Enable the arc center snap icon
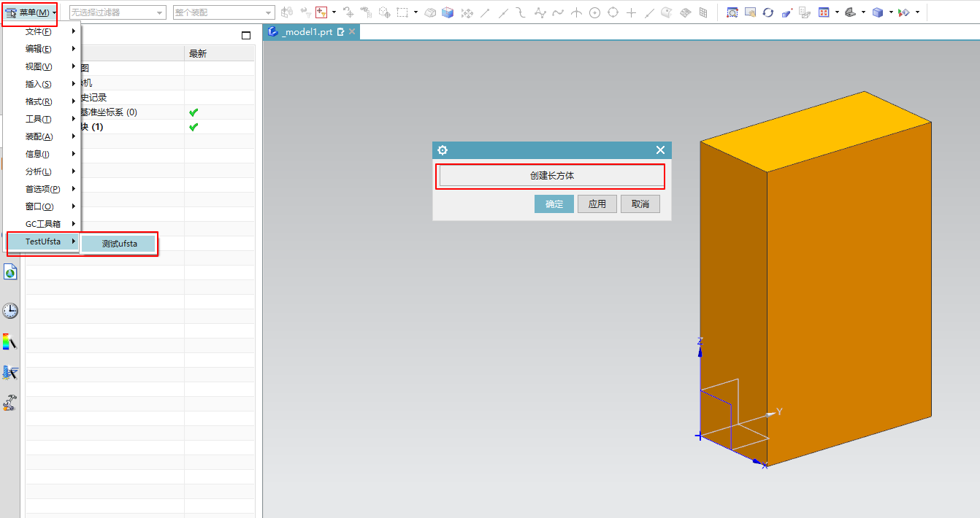Screen dimensions: 980x518 pyautogui.click(x=594, y=12)
